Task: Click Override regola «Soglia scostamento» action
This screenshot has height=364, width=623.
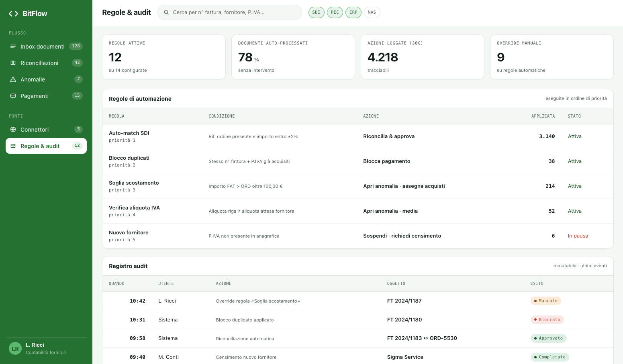Action: click(258, 301)
